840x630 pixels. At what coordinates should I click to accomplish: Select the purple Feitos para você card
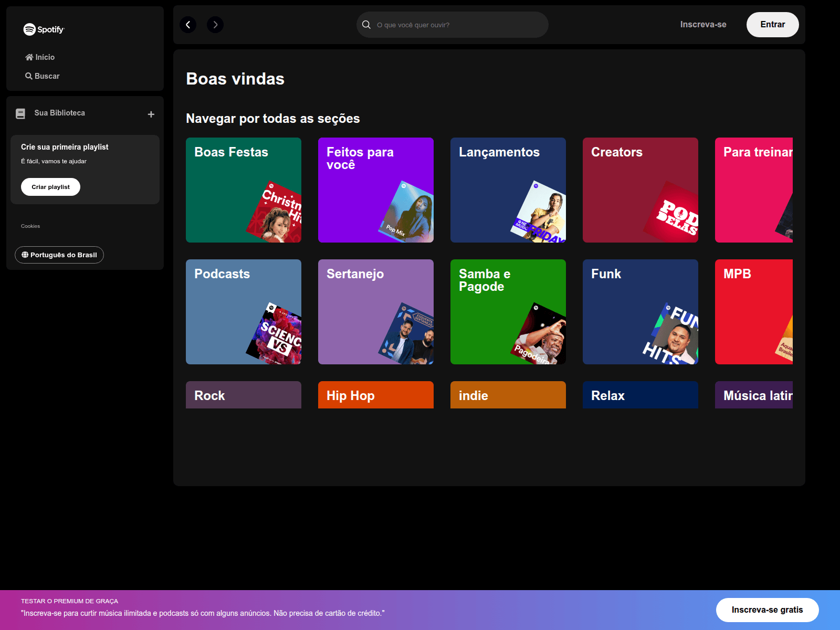376,190
